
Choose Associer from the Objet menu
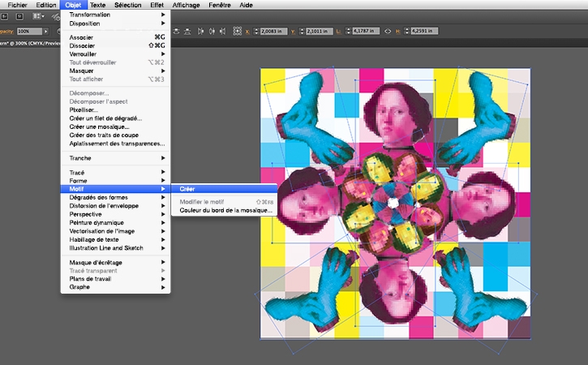tap(81, 37)
